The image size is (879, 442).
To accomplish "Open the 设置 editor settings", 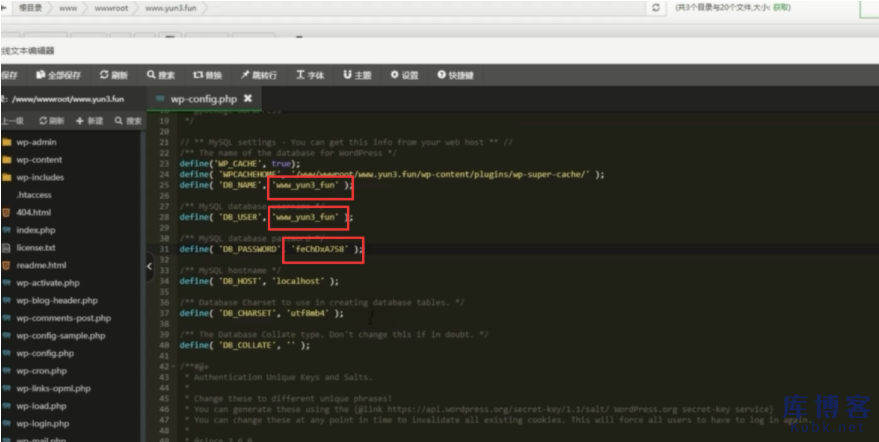I will tap(405, 75).
